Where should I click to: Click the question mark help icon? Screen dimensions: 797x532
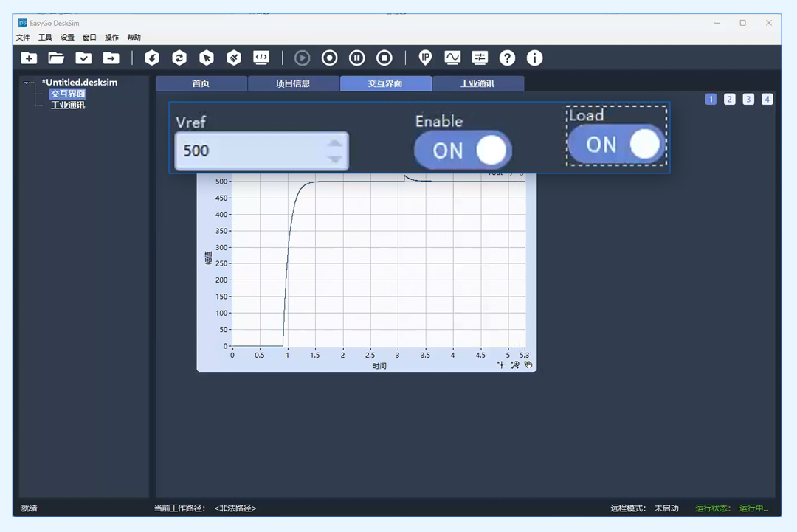tap(507, 58)
